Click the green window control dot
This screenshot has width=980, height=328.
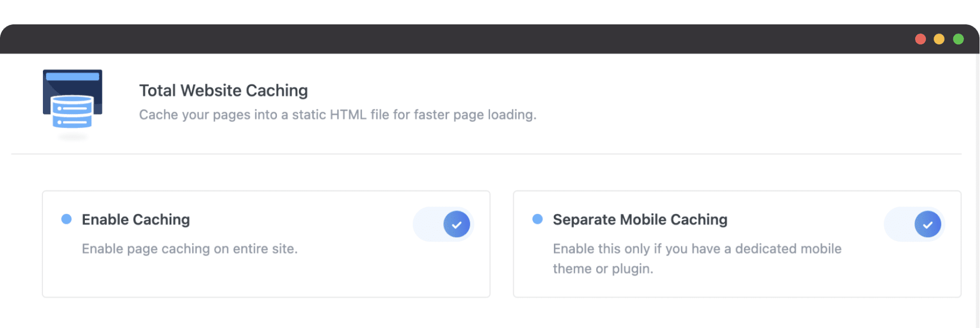tap(958, 39)
